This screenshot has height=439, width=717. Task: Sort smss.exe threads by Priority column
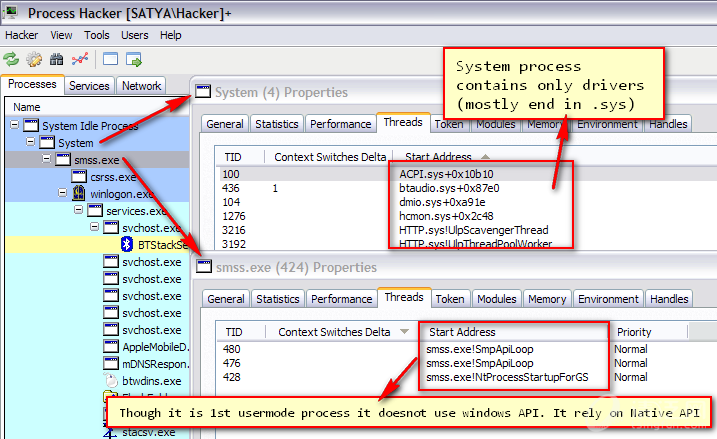click(x=634, y=332)
